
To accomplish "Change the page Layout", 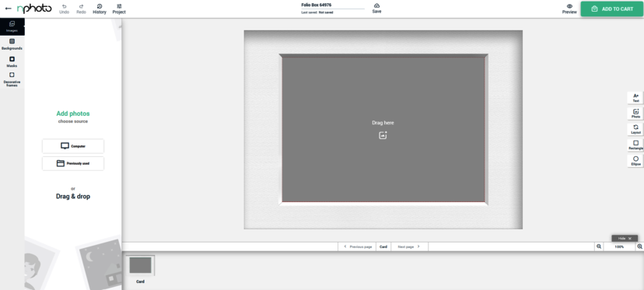I will [635, 129].
